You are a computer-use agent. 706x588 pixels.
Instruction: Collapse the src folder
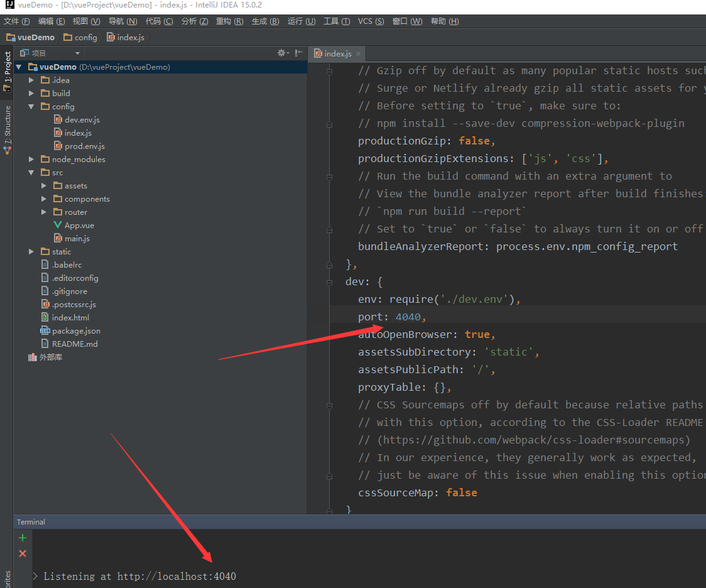(x=31, y=172)
